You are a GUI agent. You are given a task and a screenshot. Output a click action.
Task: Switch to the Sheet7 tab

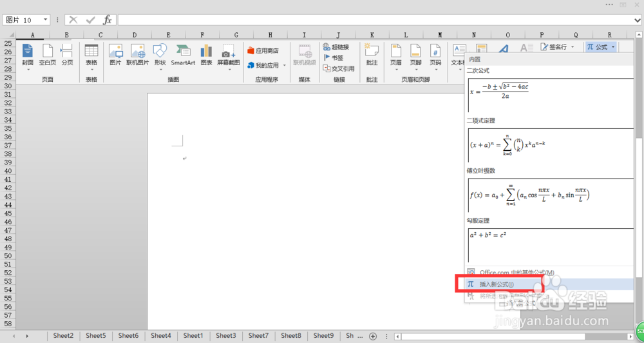pyautogui.click(x=258, y=336)
